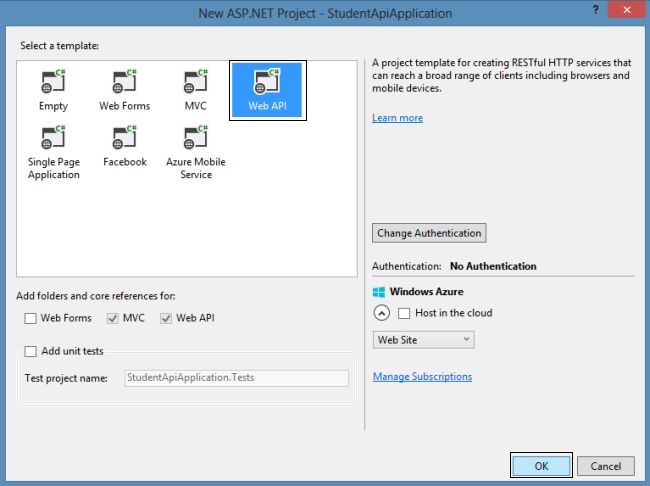Viewport: 650px width, 486px height.
Task: Enable the Web Forms references checkbox
Action: click(30, 318)
